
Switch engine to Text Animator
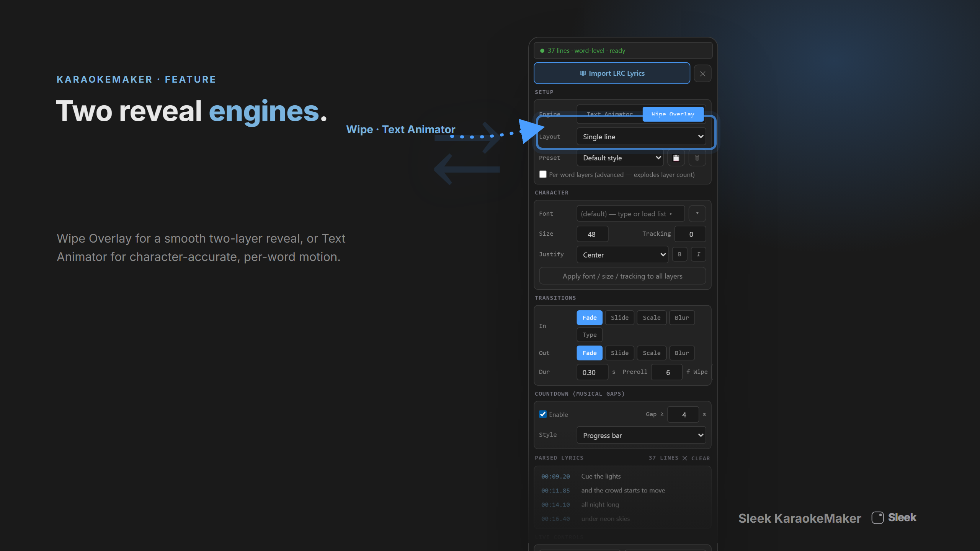click(x=609, y=114)
